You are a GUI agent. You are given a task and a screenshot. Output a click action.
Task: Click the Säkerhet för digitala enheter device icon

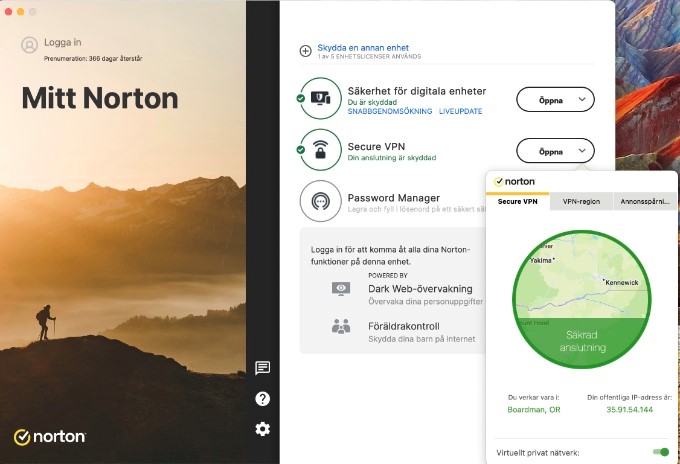point(320,98)
